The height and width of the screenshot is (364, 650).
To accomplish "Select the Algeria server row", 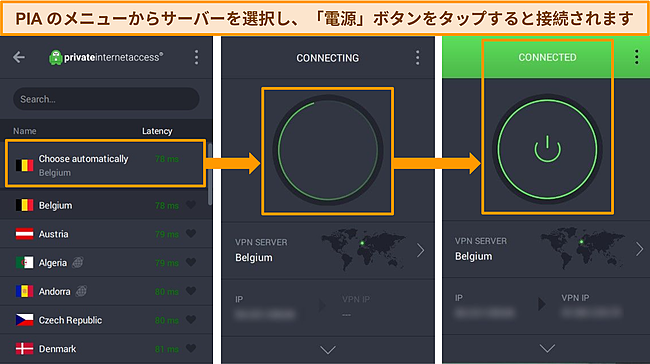I will click(x=104, y=262).
